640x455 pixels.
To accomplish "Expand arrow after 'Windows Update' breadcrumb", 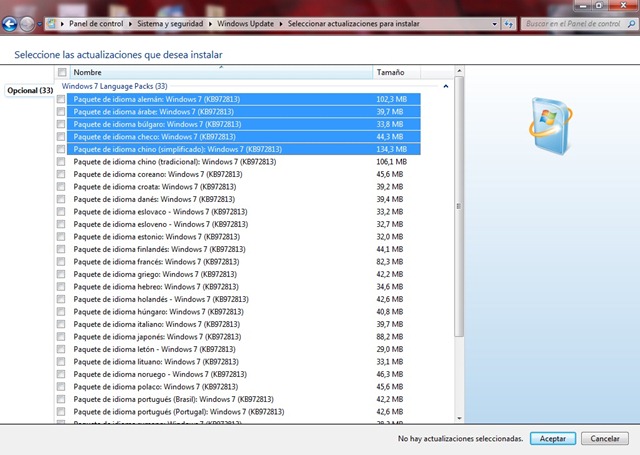I will coord(281,24).
